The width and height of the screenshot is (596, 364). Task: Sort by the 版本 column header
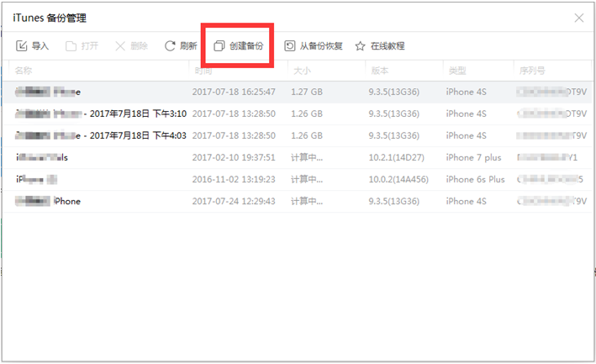coord(380,71)
